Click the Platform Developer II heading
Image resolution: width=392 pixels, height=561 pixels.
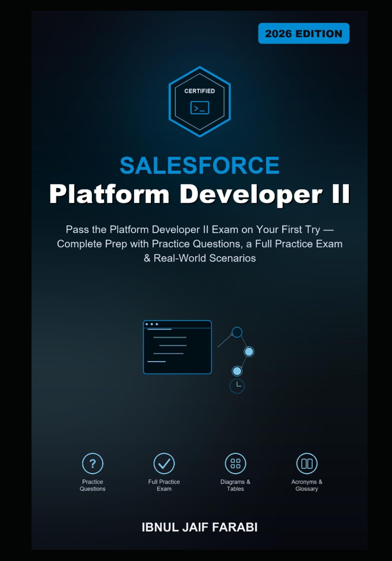click(200, 194)
